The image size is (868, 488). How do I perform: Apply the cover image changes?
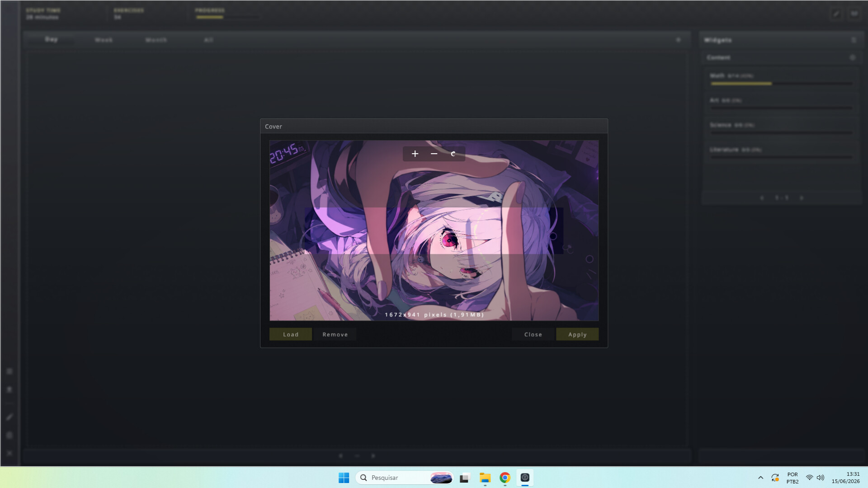(x=577, y=334)
